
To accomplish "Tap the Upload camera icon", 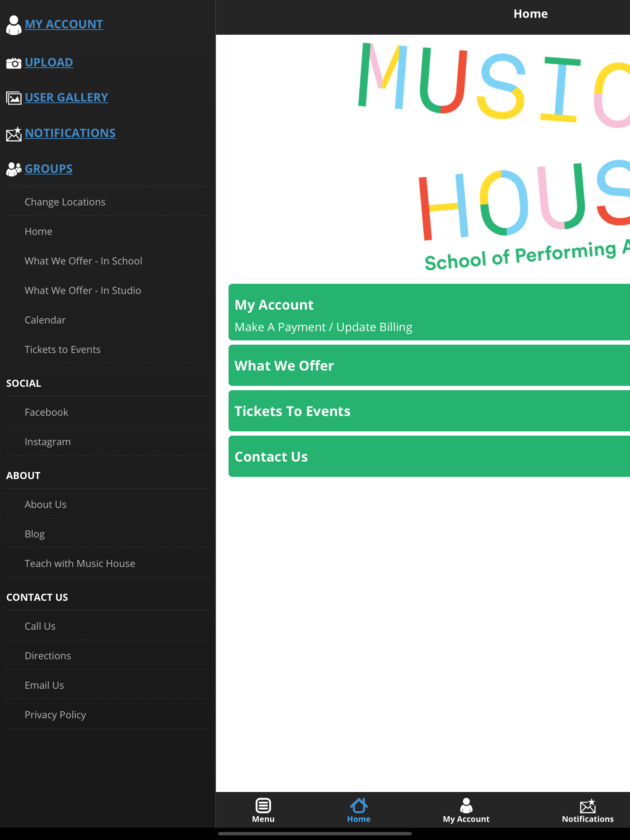I will (14, 63).
